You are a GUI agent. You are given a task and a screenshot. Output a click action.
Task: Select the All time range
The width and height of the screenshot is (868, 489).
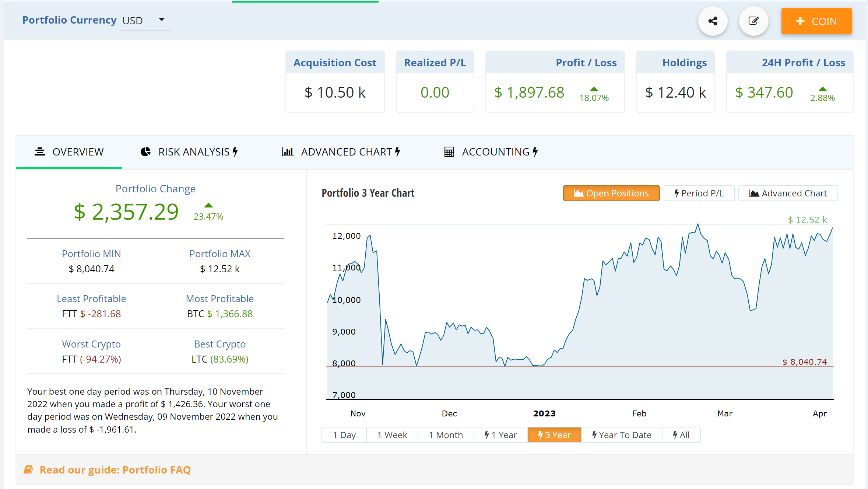point(681,435)
